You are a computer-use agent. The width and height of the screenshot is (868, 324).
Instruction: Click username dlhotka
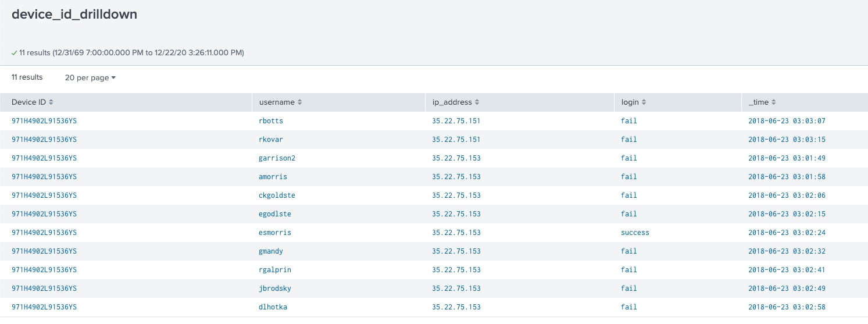[x=273, y=307]
